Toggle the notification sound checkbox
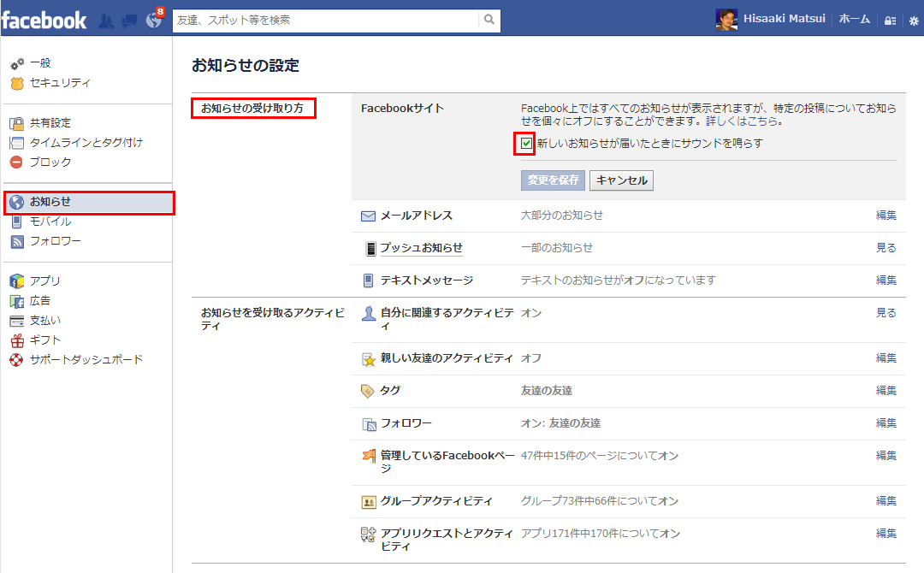 (x=526, y=143)
